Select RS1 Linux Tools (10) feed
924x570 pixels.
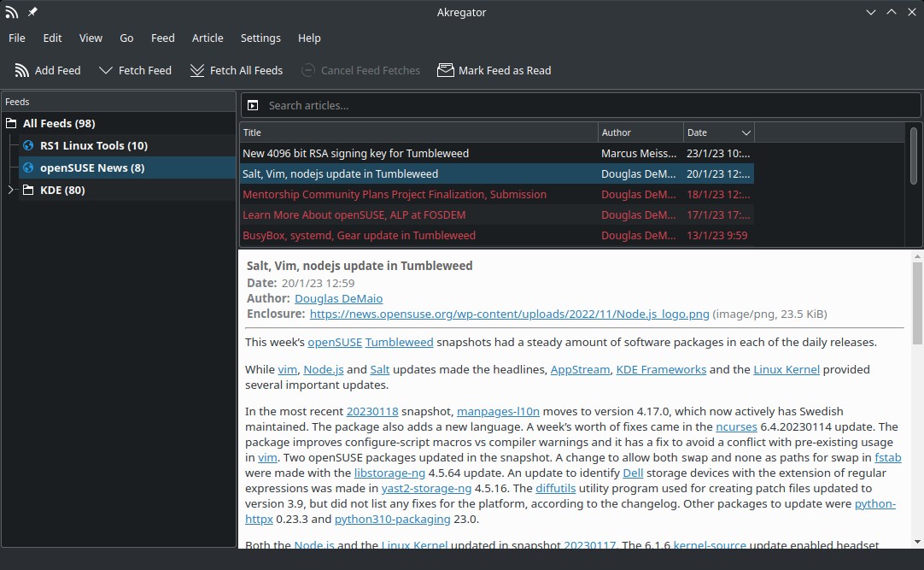pyautogui.click(x=94, y=145)
